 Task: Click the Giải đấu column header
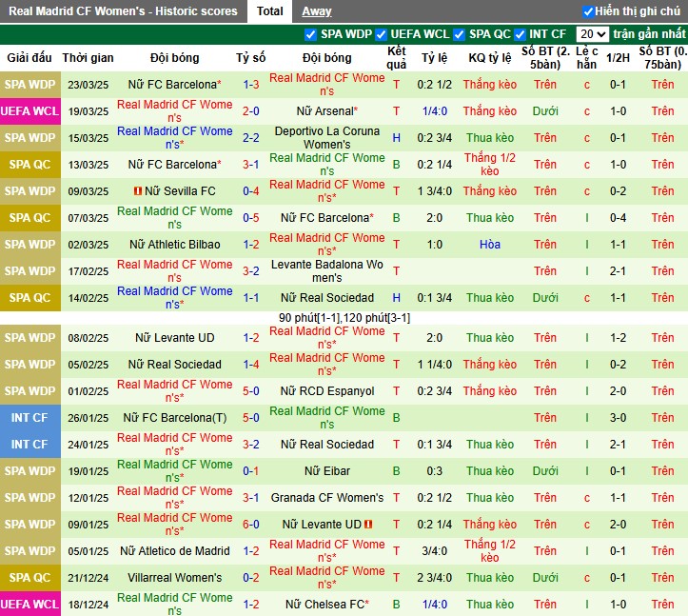point(29,58)
